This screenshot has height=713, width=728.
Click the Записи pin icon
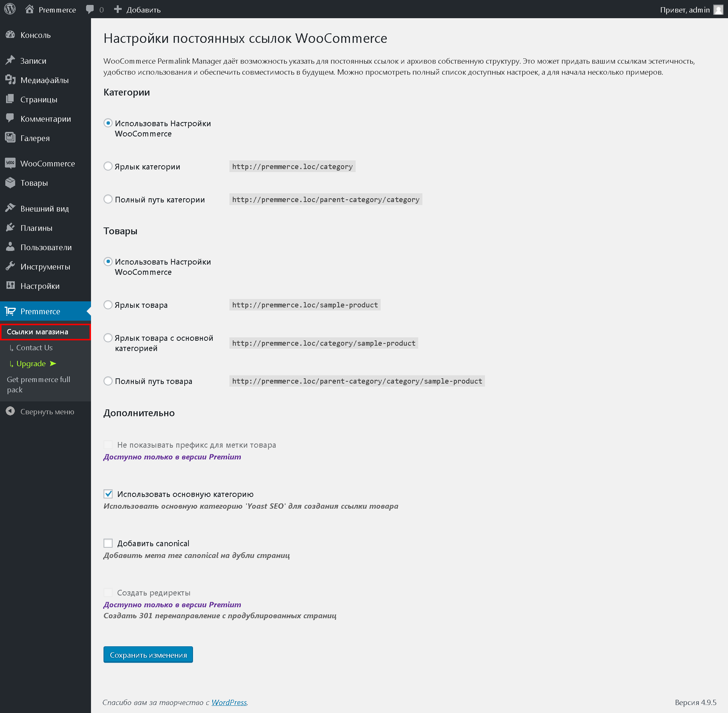(x=10, y=60)
